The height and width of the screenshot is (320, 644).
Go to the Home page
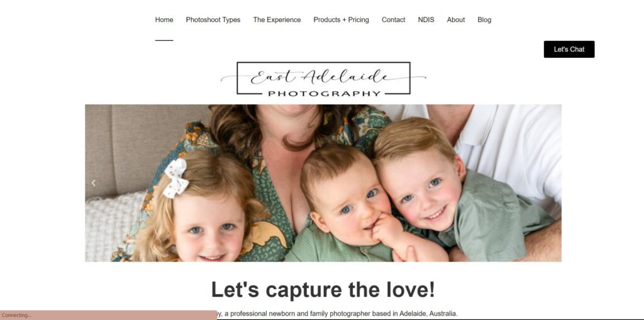164,19
